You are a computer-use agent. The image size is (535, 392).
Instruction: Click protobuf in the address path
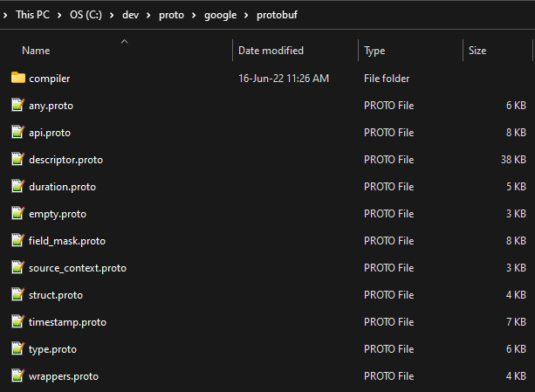click(x=277, y=15)
